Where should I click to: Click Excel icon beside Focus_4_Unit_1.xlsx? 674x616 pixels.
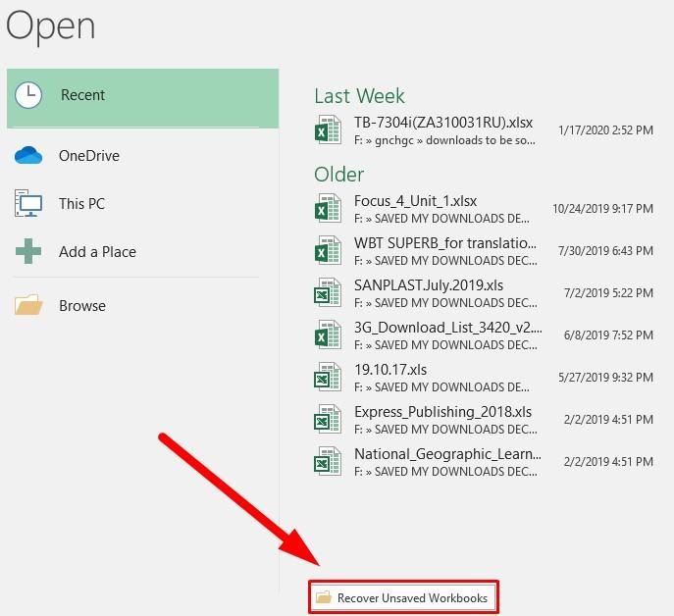coord(328,209)
